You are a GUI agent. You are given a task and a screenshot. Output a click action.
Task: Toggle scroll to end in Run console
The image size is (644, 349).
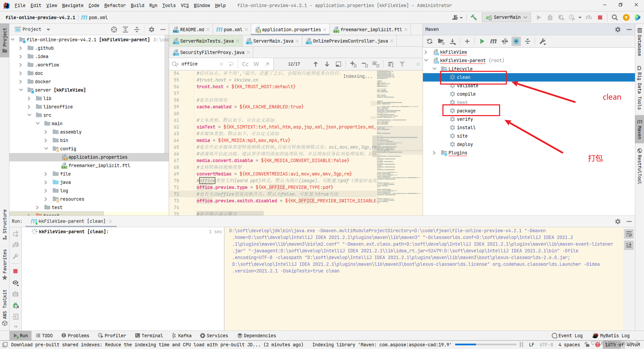coord(629,245)
